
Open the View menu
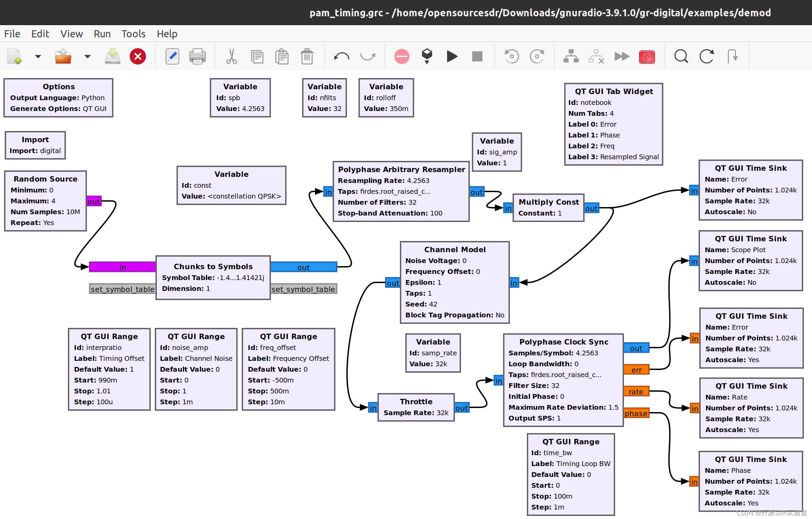(71, 34)
